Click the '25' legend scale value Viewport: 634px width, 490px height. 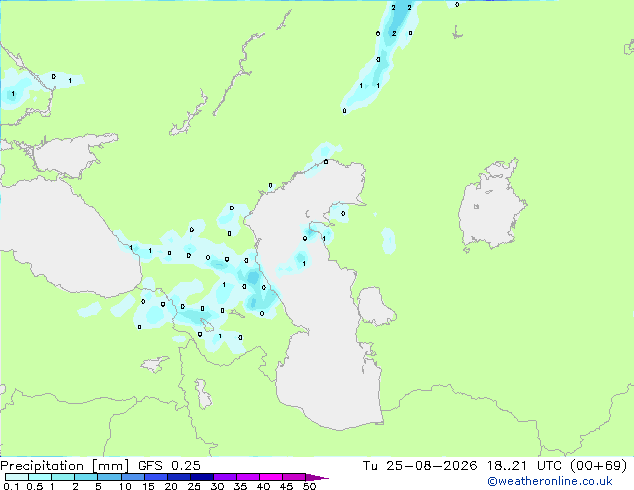pyautogui.click(x=194, y=486)
